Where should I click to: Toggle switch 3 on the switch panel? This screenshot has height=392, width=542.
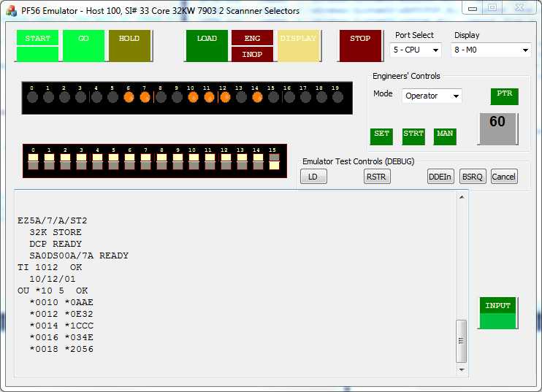[81, 161]
